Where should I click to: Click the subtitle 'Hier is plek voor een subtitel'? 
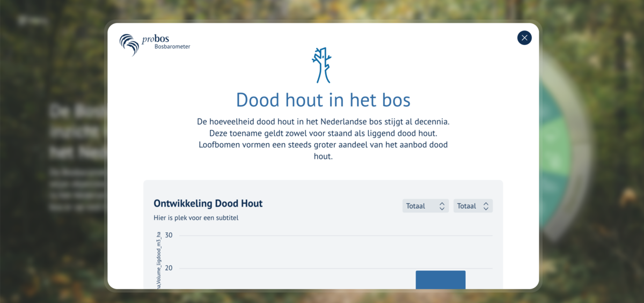(x=196, y=218)
